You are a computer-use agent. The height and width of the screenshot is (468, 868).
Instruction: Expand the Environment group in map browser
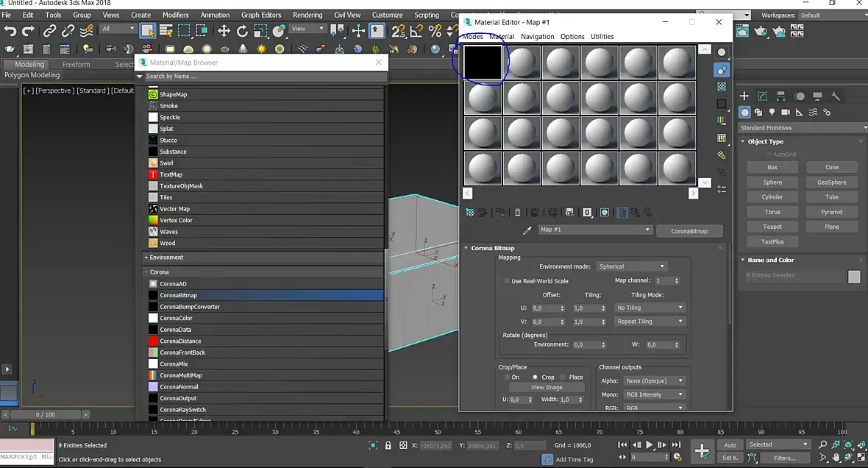(x=166, y=258)
